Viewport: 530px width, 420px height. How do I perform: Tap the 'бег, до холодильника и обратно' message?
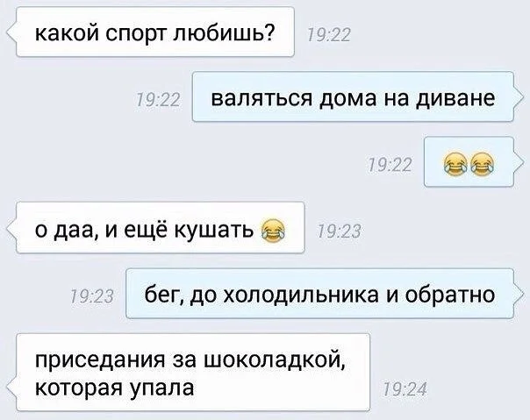pyautogui.click(x=319, y=294)
